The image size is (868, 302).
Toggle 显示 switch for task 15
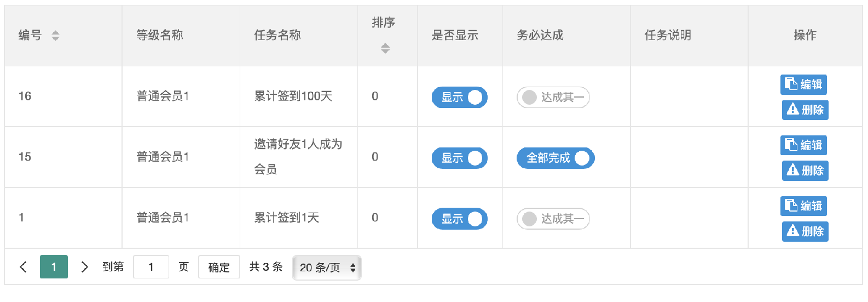pos(460,158)
